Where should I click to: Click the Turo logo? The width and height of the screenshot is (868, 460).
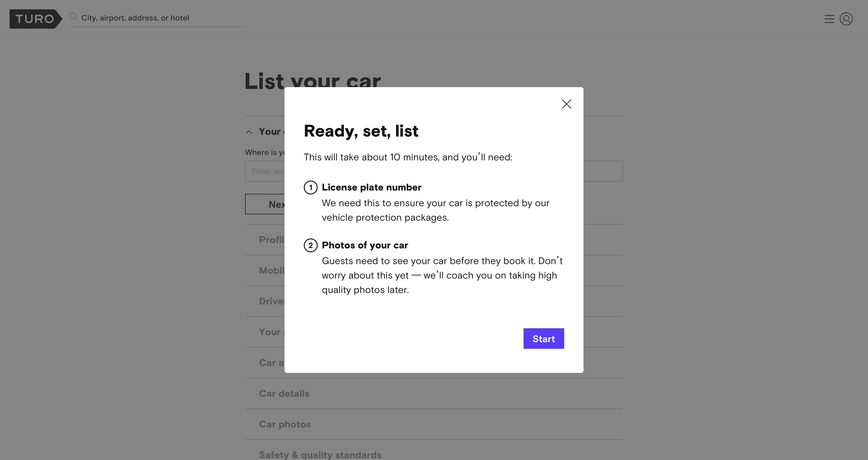pos(36,19)
